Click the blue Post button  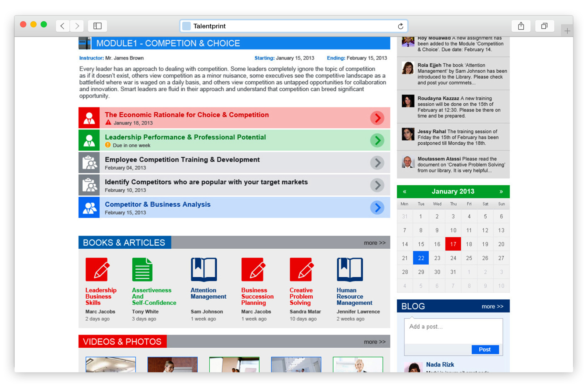485,349
